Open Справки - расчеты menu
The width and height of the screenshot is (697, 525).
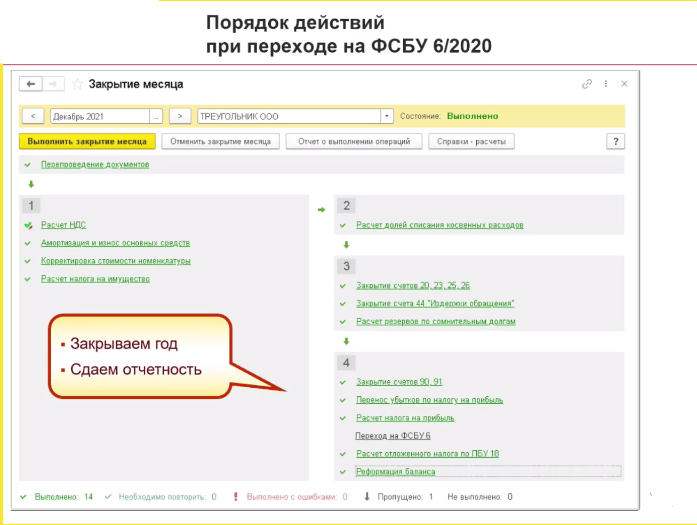(471, 141)
